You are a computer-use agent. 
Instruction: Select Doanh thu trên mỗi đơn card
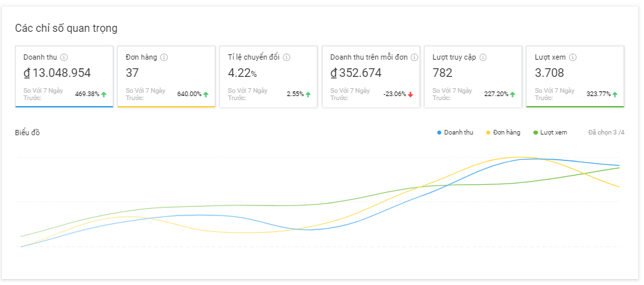point(370,76)
